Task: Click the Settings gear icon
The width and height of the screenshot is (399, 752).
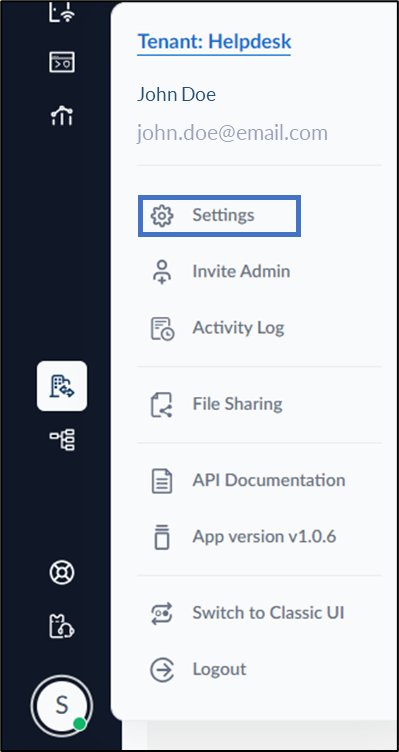Action: 162,215
